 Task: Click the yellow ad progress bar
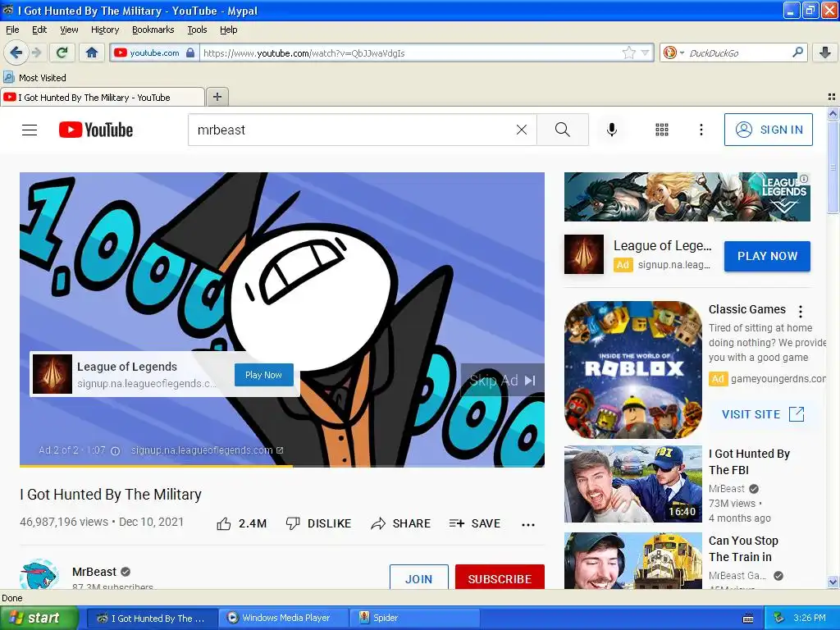point(156,466)
